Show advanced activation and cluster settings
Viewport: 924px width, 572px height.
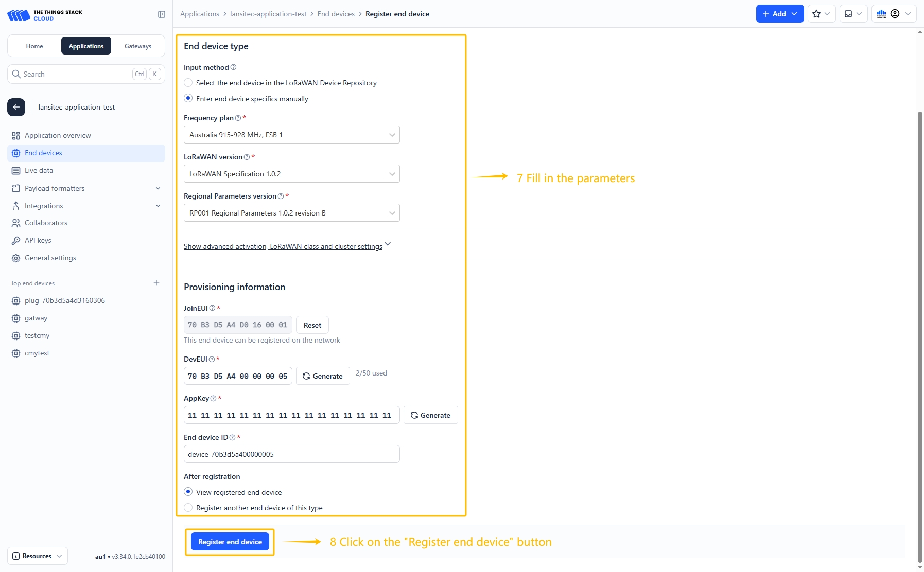(283, 246)
